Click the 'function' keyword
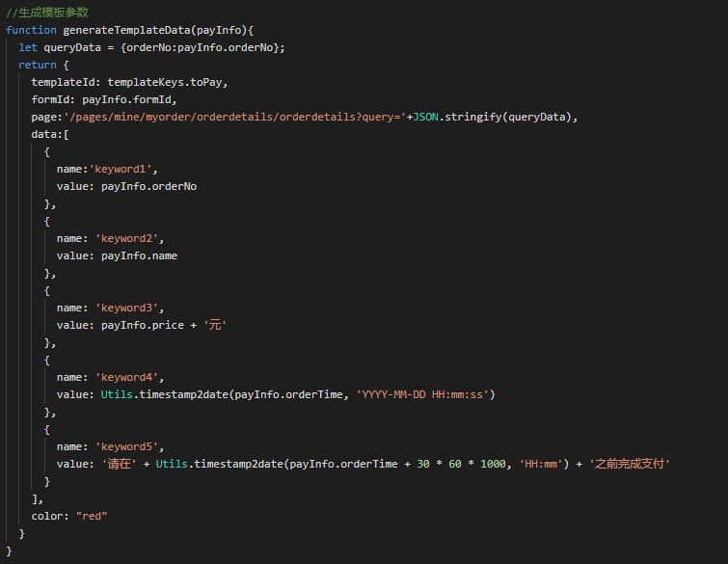This screenshot has height=564, width=728. pos(31,30)
